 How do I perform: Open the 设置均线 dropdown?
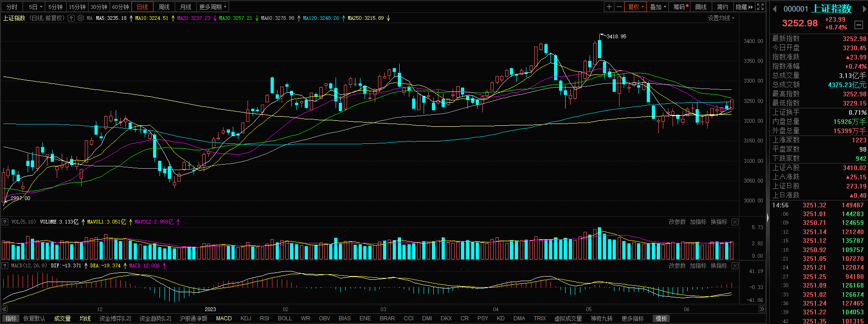721,18
